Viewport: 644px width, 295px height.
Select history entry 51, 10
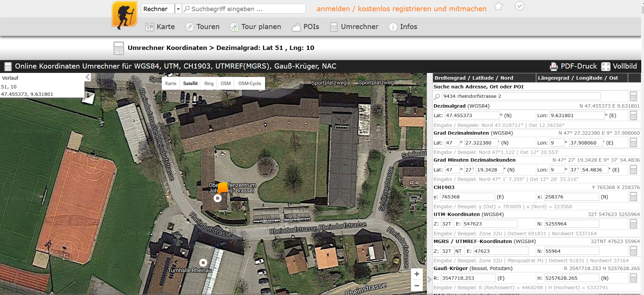pyautogui.click(x=9, y=87)
